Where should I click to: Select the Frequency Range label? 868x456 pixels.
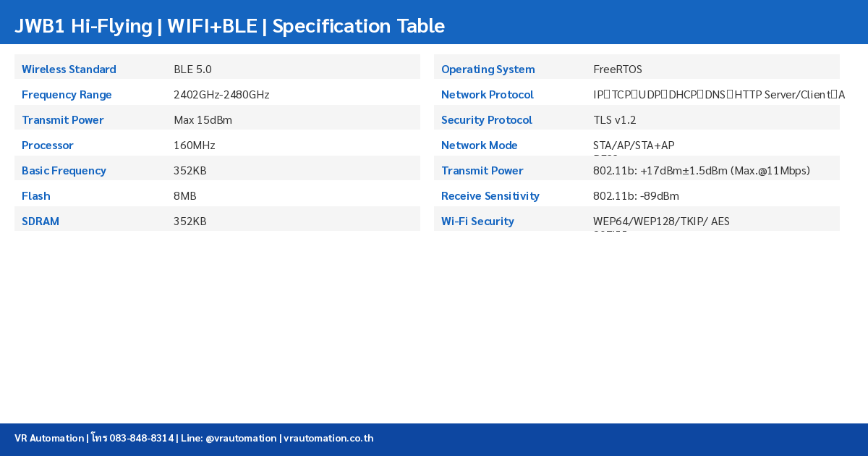click(67, 95)
